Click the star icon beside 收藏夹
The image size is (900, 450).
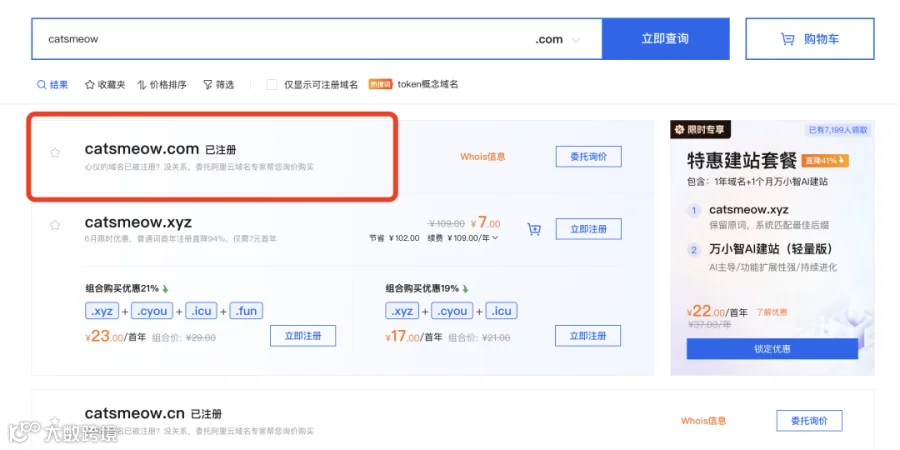click(x=90, y=84)
